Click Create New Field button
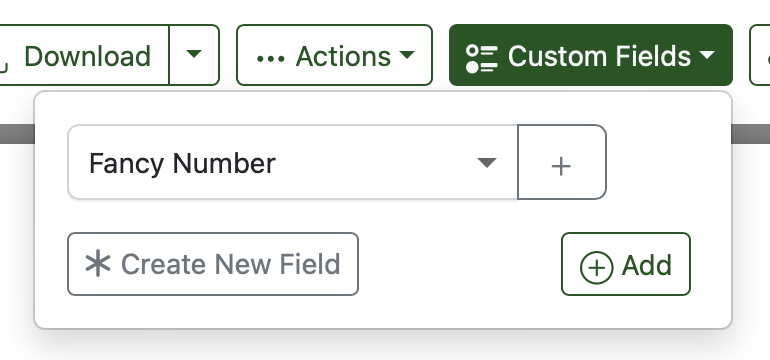The width and height of the screenshot is (770, 360). point(213,264)
